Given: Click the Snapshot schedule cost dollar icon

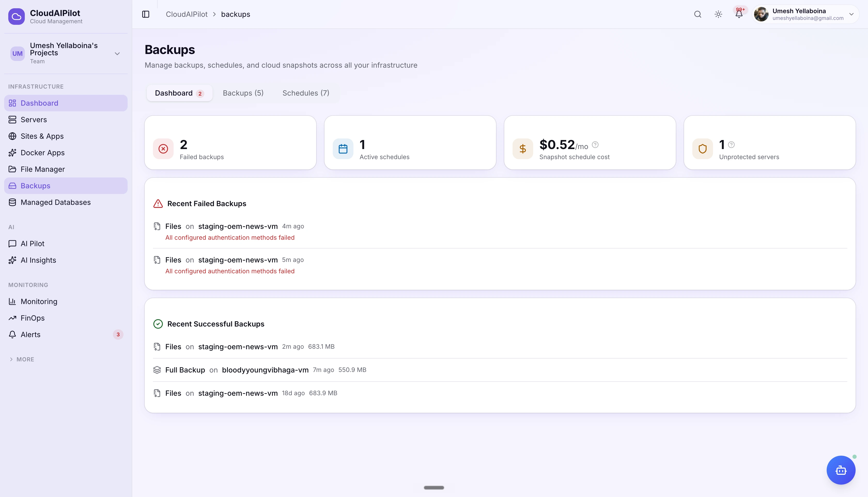Looking at the screenshot, I should point(523,149).
